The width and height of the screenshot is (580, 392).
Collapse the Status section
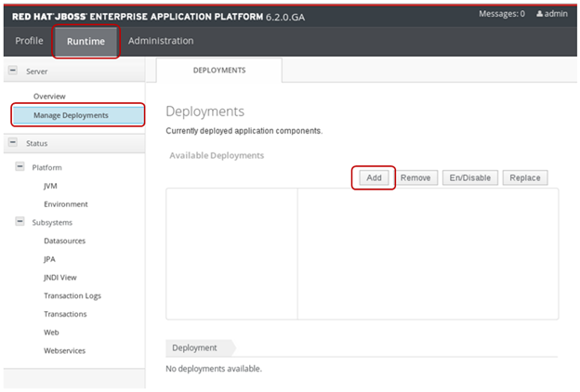(x=13, y=143)
